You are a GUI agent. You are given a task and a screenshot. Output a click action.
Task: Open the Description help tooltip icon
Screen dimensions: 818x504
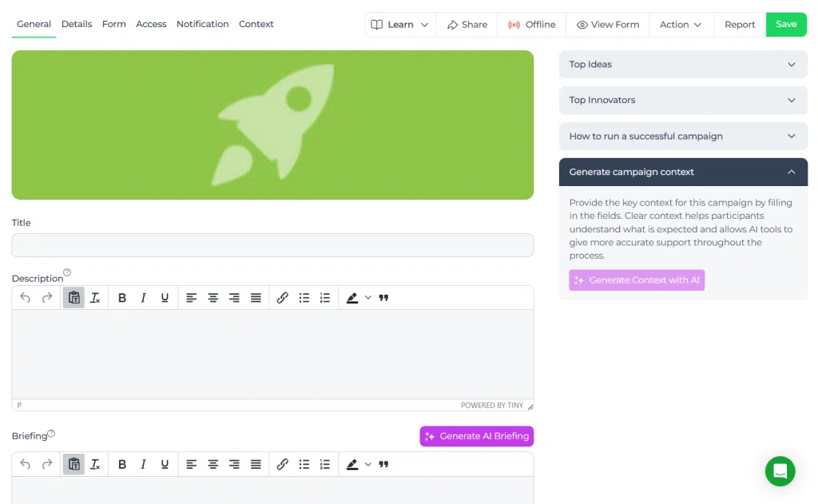coord(67,272)
